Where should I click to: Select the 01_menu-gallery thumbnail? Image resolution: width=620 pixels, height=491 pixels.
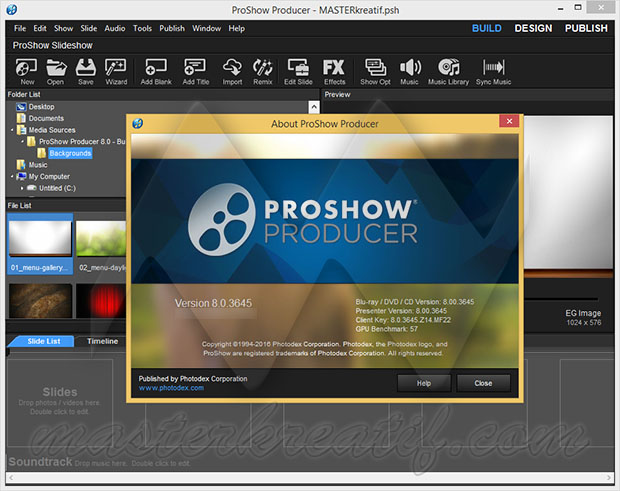pos(40,244)
